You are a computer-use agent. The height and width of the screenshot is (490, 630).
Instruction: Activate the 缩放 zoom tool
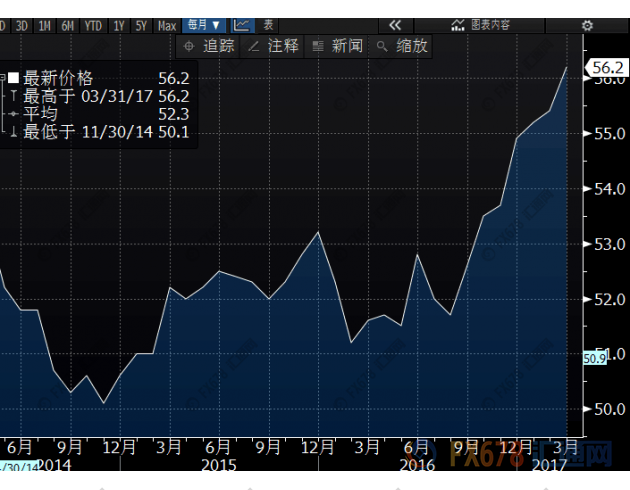tap(401, 46)
